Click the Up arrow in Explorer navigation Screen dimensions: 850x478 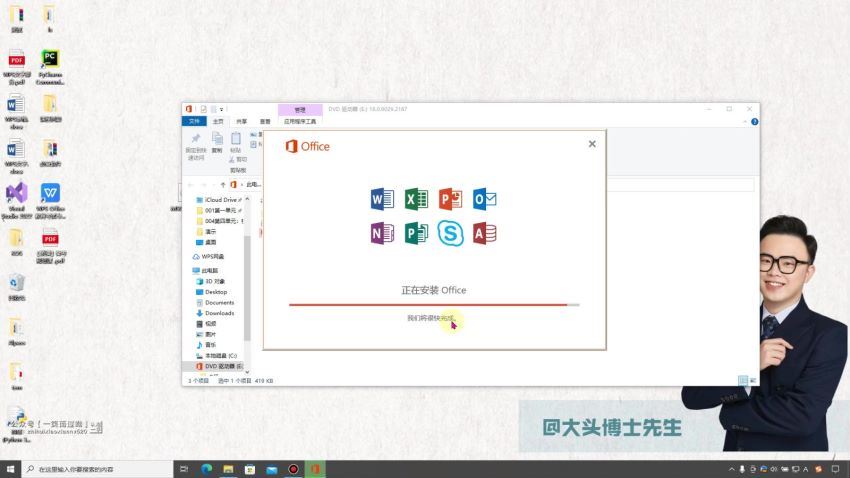[x=223, y=185]
